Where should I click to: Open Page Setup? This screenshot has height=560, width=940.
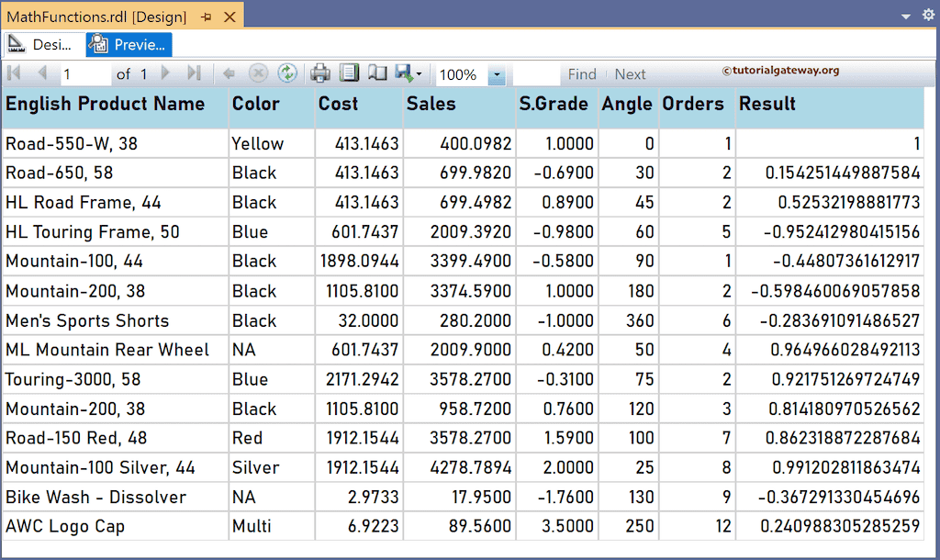click(x=379, y=73)
